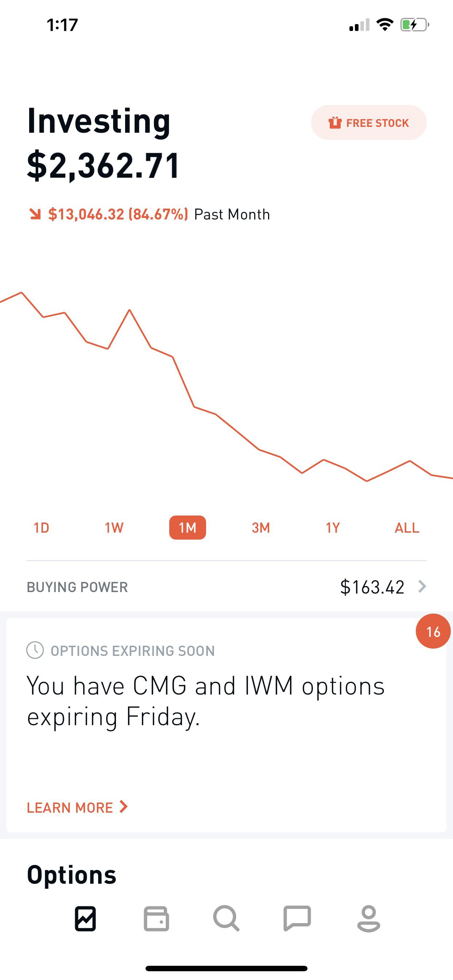Open the account profile icon
This screenshot has height=980, width=453.
tap(368, 919)
